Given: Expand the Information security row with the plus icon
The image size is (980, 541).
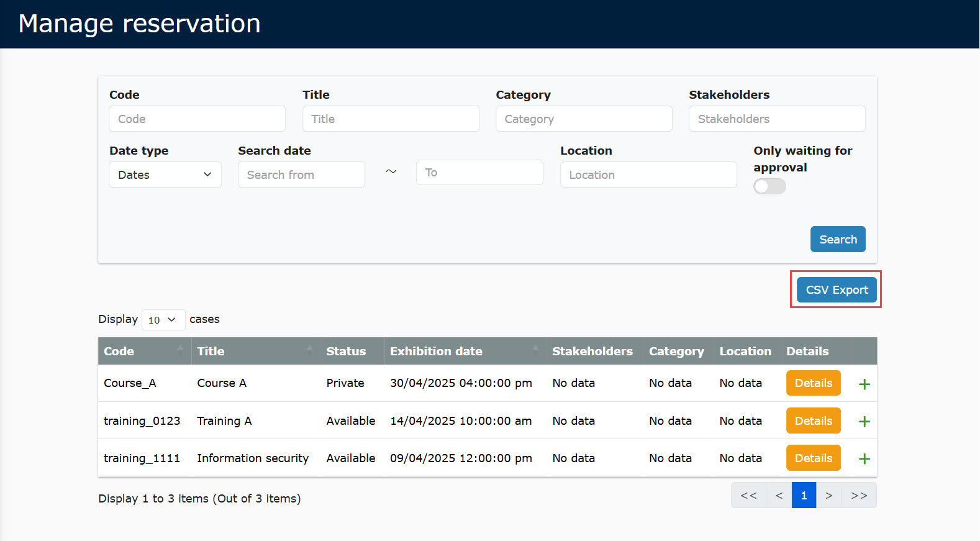Looking at the screenshot, I should pyautogui.click(x=864, y=458).
